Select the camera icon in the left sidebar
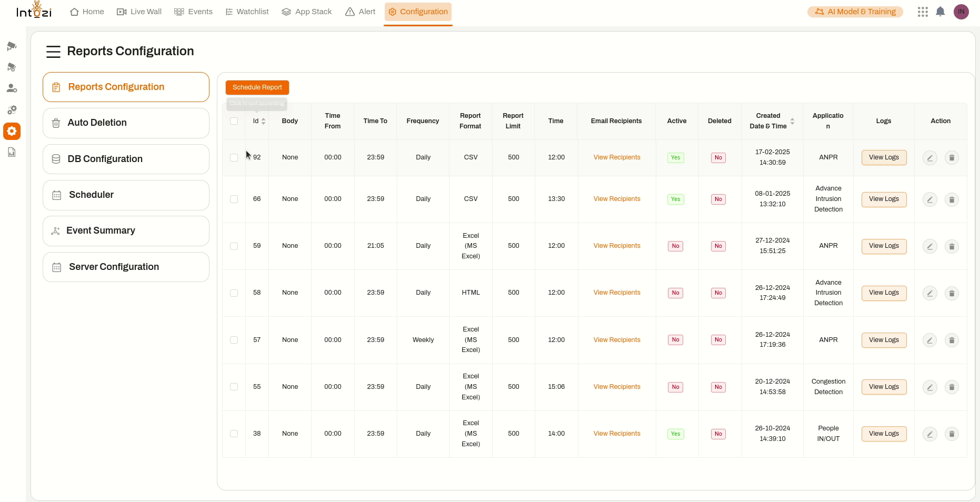Screen dimensions: 980x502 pos(12,46)
